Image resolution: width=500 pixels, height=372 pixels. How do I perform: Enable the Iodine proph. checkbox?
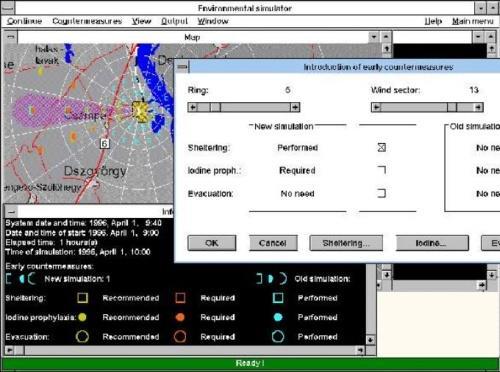[382, 170]
